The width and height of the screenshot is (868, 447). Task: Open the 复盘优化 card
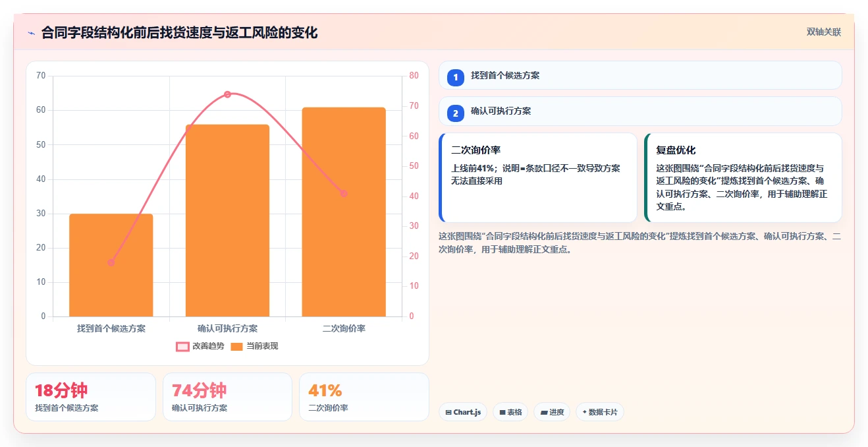(743, 177)
